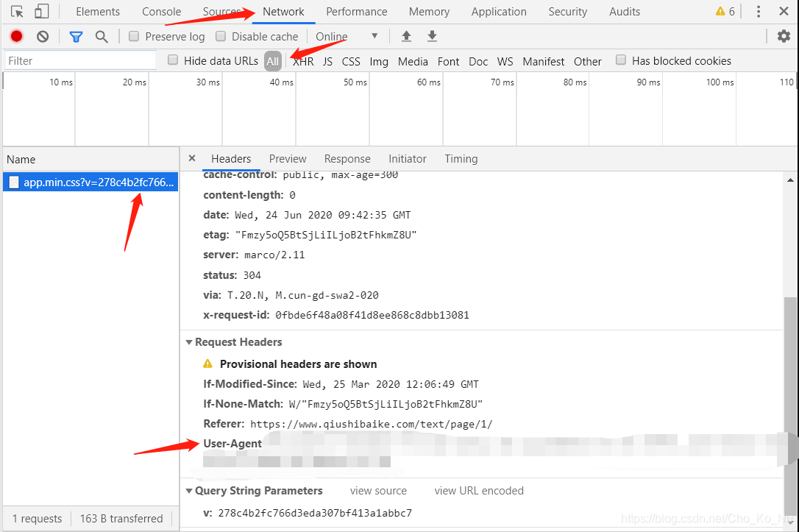799x532 pixels.
Task: Check the Has blocked cookies checkbox
Action: point(621,60)
